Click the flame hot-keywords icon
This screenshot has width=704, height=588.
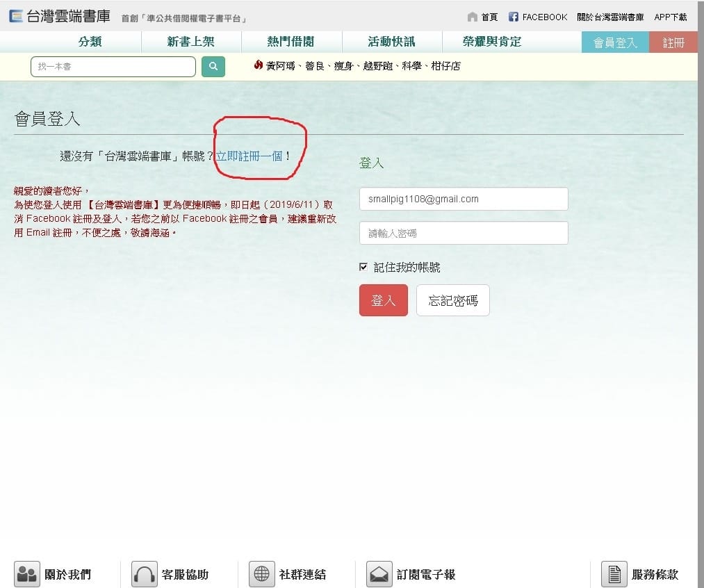click(258, 65)
